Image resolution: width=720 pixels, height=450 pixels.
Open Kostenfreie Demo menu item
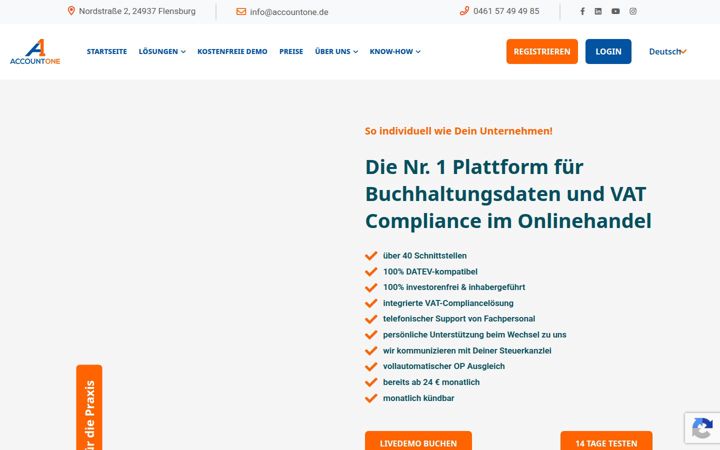[x=232, y=51]
